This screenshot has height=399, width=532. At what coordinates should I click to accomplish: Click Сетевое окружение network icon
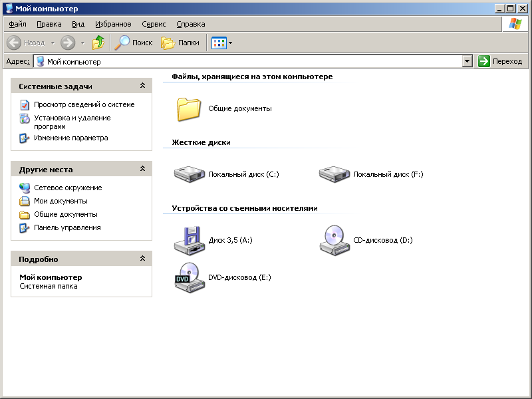(25, 188)
